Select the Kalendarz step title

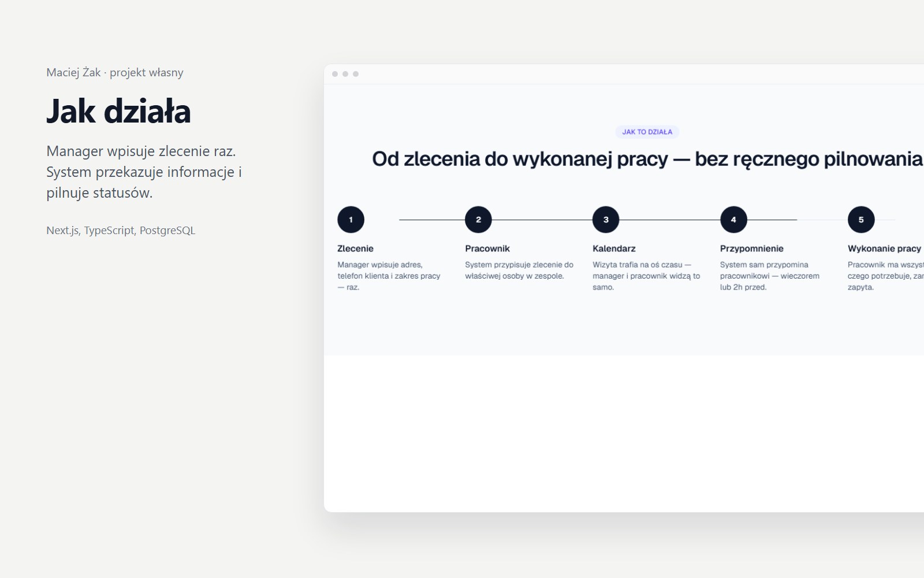(614, 249)
